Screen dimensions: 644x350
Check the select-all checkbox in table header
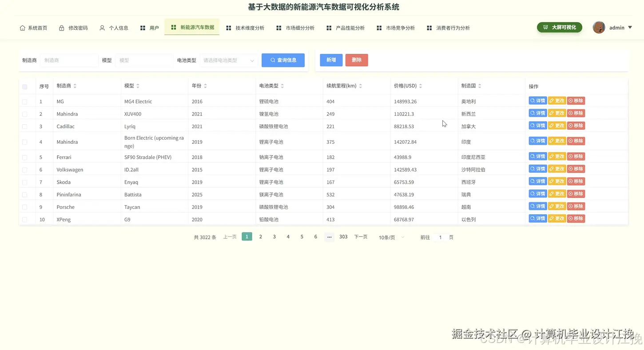coord(24,87)
